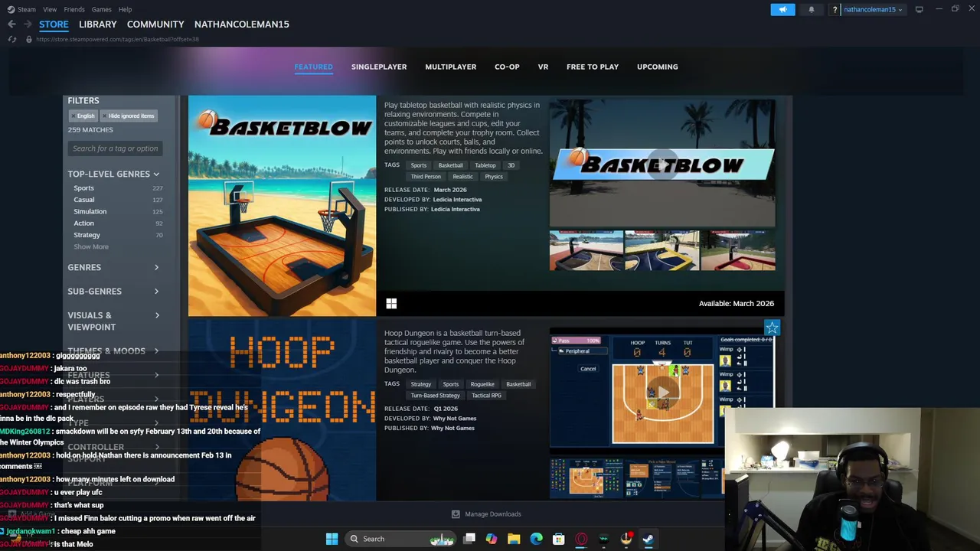
Task: Click the Roguelike tag on Hoop Dungeon
Action: [x=482, y=384]
